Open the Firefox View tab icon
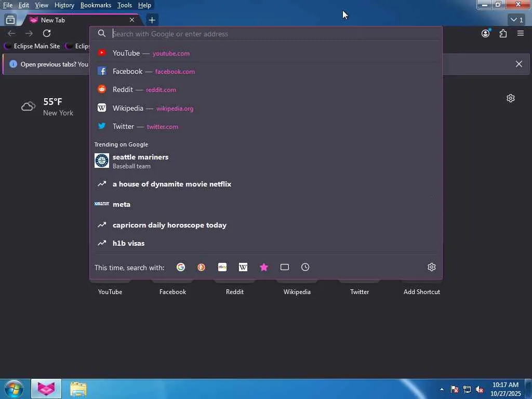 click(x=10, y=20)
